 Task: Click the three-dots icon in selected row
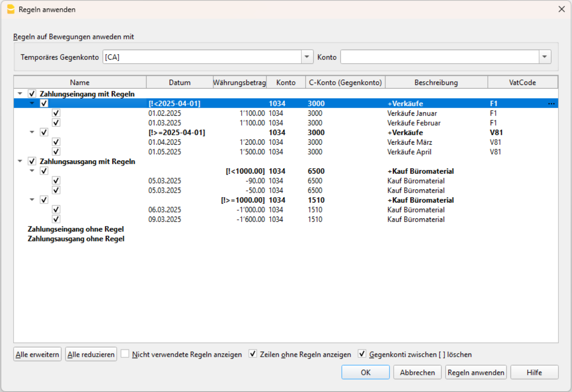[551, 104]
